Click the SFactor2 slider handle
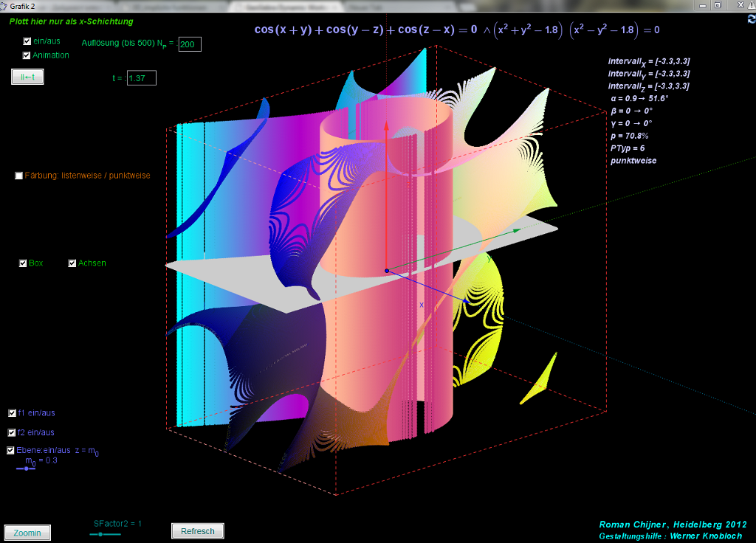This screenshot has width=756, height=543. pos(100,533)
